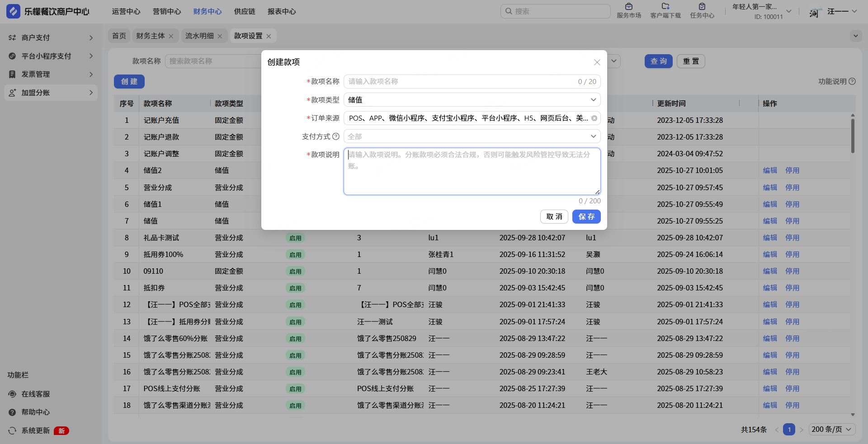The height and width of the screenshot is (444, 868).
Task: Click 编辑 link for row 储值2
Action: (770, 171)
